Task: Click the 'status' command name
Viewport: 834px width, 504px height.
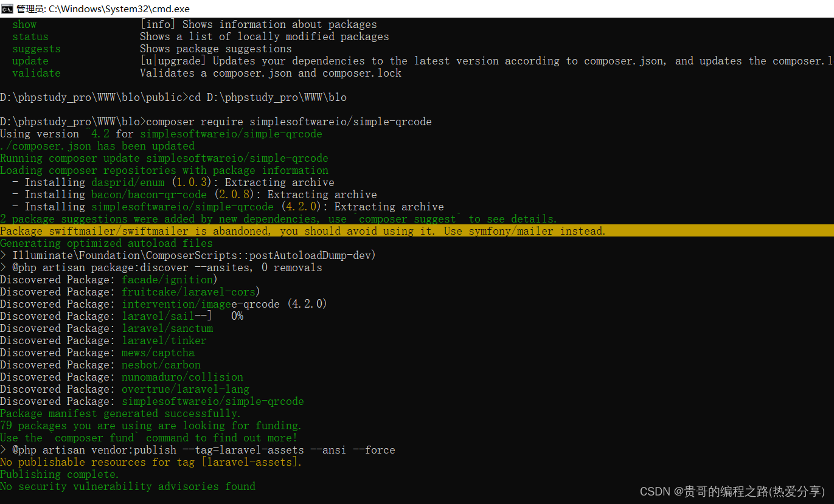Action: tap(30, 36)
